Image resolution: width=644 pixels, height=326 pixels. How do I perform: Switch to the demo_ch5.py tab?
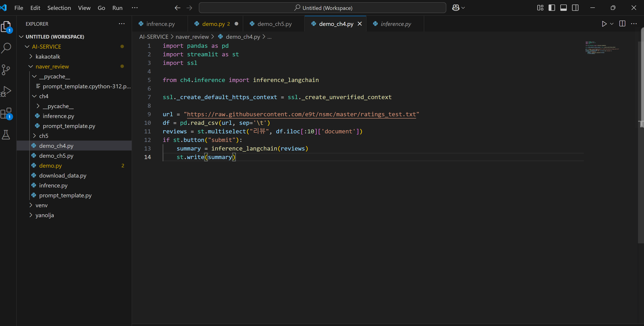274,24
